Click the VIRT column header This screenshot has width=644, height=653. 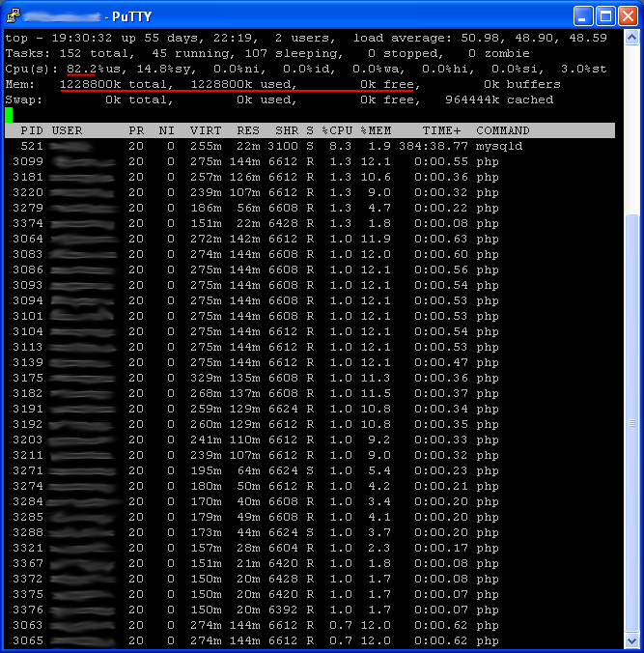click(x=205, y=130)
